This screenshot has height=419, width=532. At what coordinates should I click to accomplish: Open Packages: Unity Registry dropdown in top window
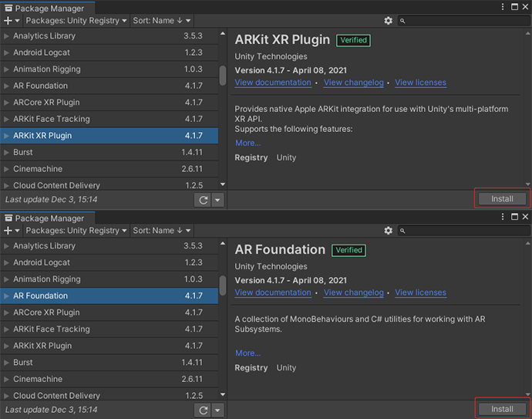tap(76, 21)
